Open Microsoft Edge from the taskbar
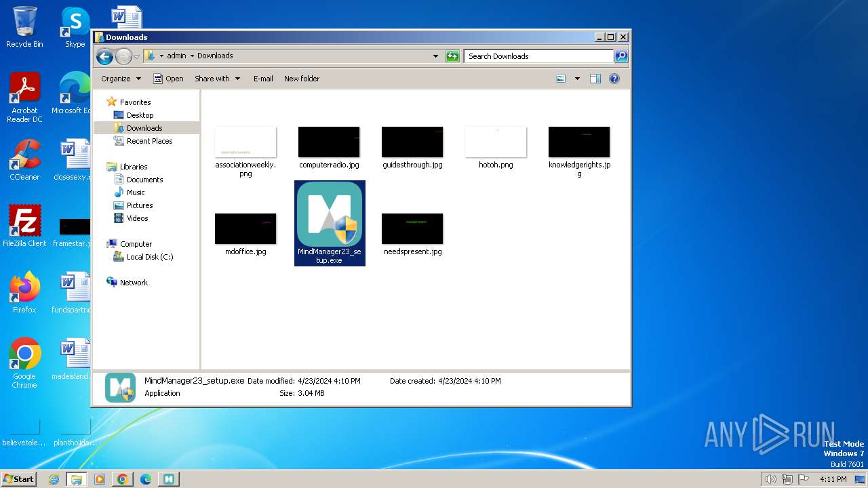868x488 pixels. pos(146,479)
